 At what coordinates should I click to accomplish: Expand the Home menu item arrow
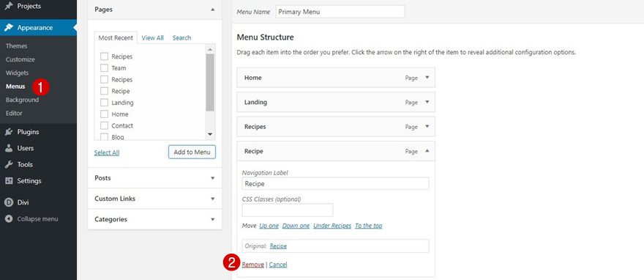click(427, 77)
